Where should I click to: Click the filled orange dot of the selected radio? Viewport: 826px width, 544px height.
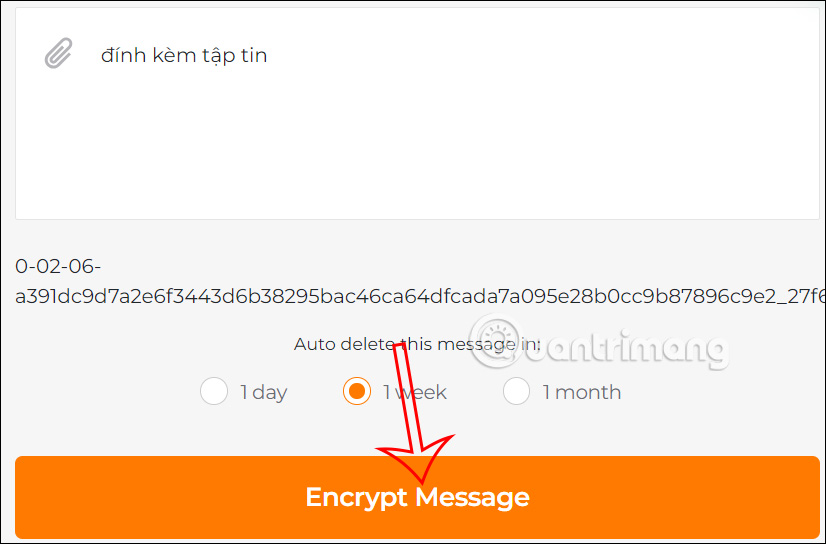point(357,391)
